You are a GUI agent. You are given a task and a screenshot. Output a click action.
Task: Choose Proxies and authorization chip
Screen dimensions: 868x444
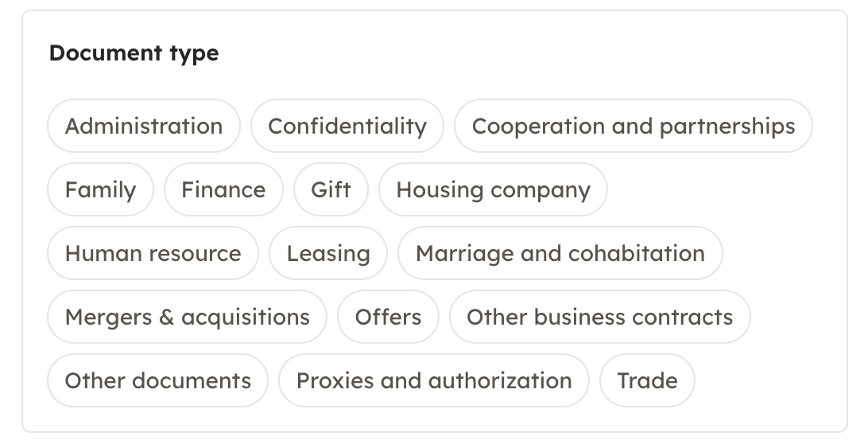[433, 380]
